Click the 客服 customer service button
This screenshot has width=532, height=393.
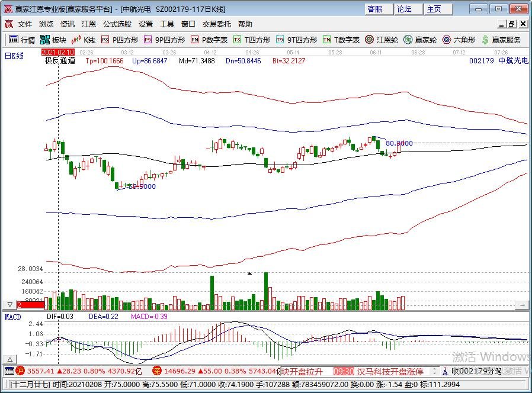point(379,9)
